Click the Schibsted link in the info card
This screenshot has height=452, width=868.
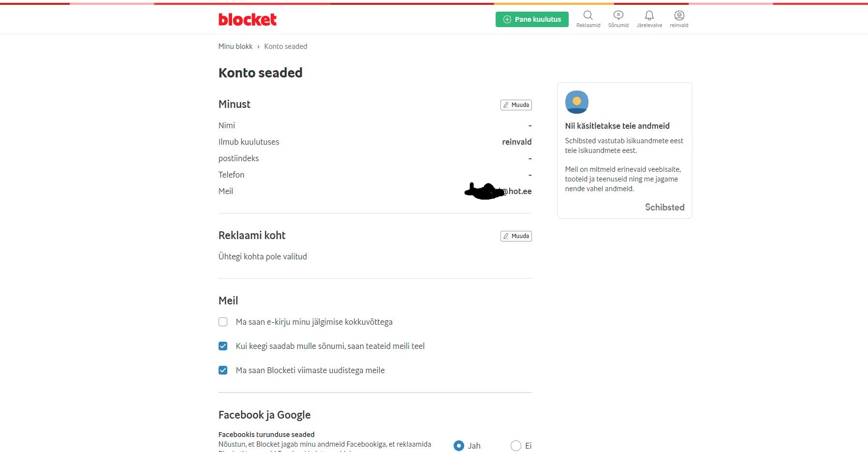[664, 207]
